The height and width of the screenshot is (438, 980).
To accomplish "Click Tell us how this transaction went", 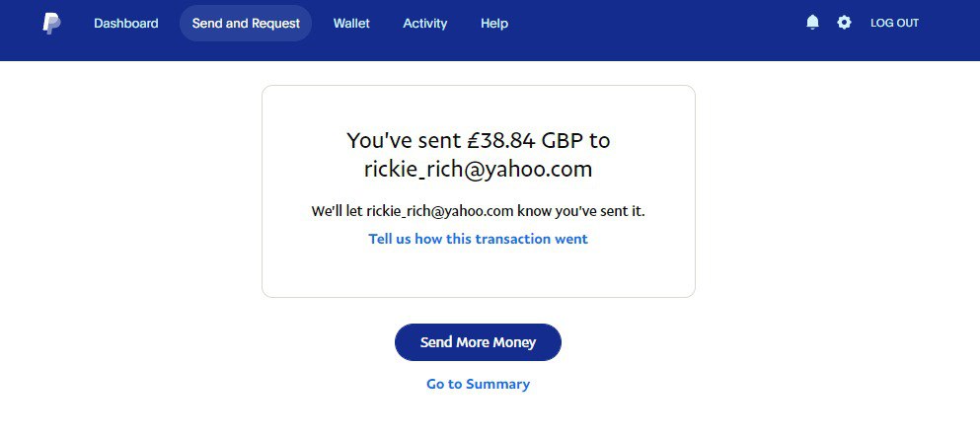I will point(478,239).
